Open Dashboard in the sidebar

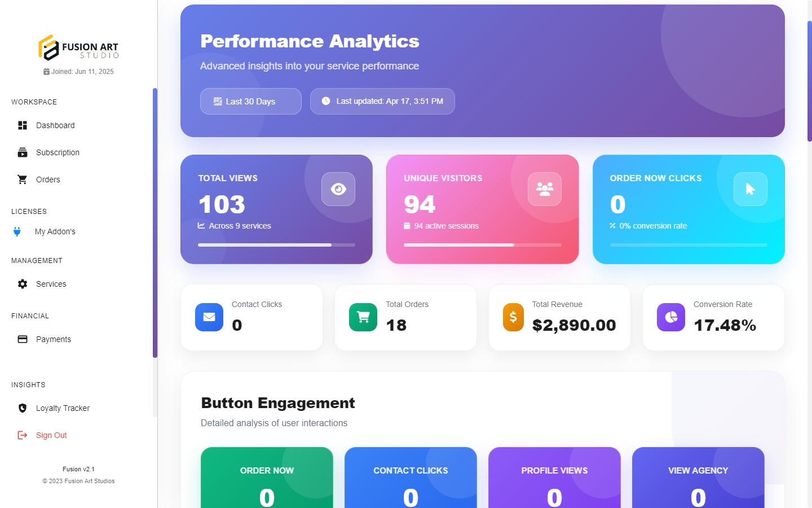tap(55, 125)
